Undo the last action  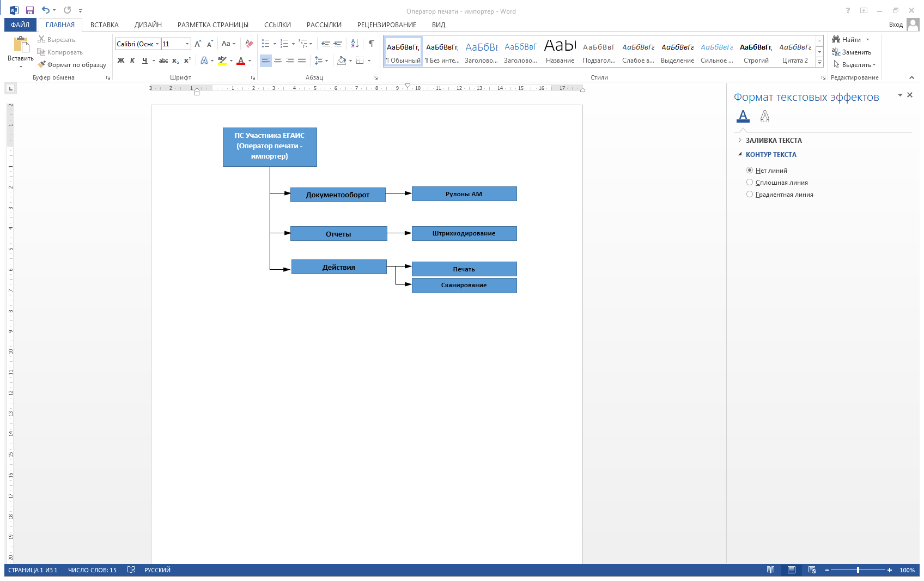[x=46, y=10]
